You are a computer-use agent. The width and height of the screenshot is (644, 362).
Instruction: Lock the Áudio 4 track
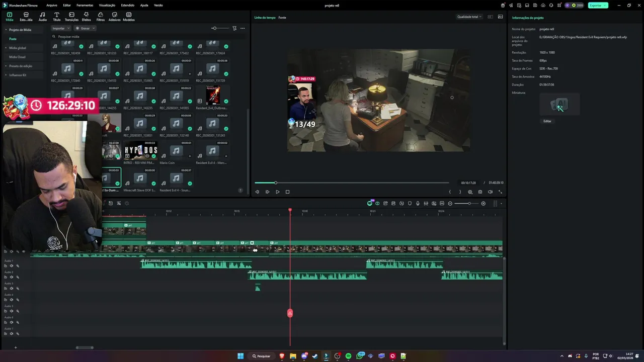pos(6,300)
